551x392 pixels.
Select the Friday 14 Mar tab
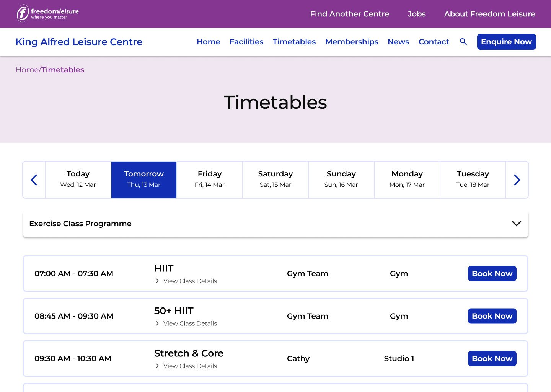click(x=210, y=180)
